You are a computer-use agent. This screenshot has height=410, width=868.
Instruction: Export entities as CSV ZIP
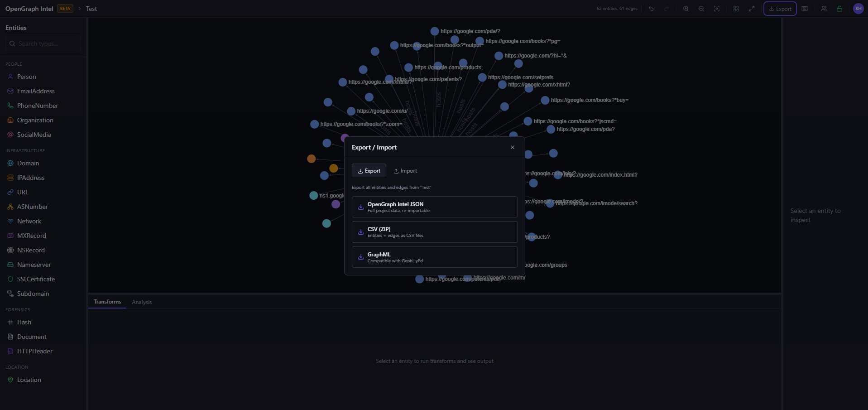[x=434, y=232]
